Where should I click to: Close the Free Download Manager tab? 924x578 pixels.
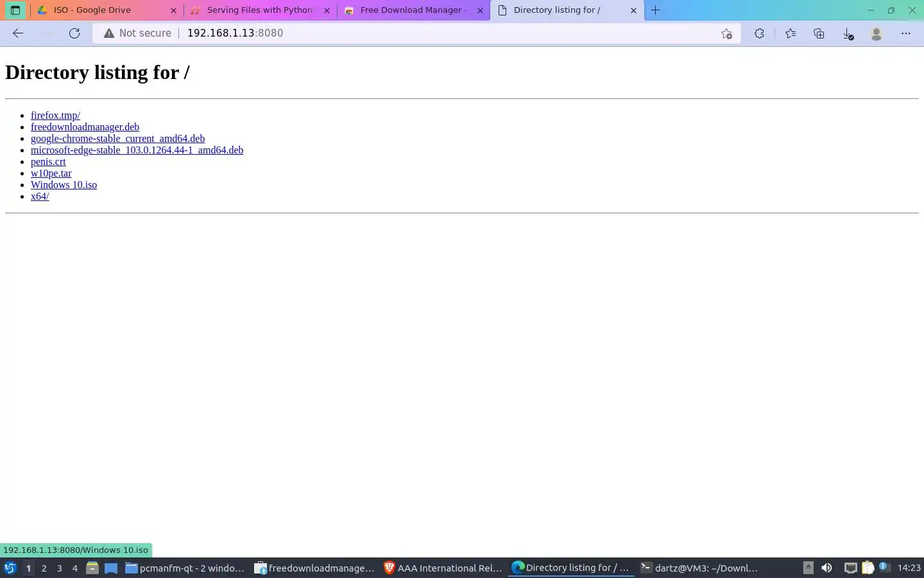click(x=480, y=10)
